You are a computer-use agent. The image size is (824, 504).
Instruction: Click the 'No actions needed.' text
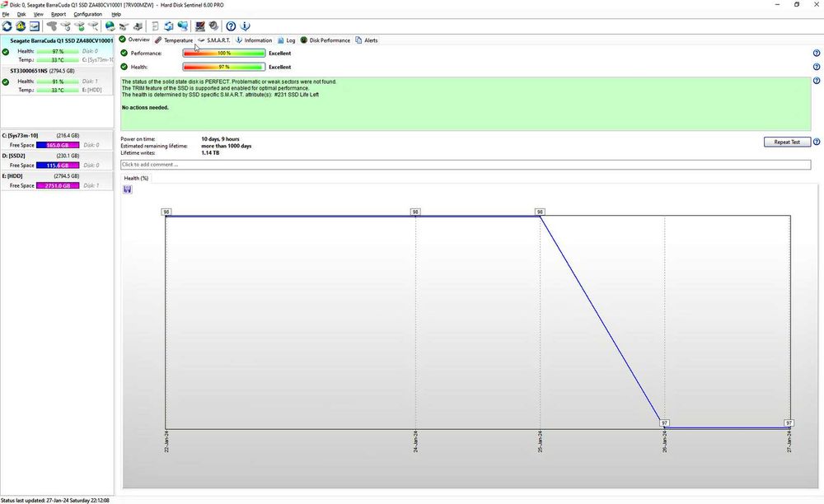coord(145,108)
